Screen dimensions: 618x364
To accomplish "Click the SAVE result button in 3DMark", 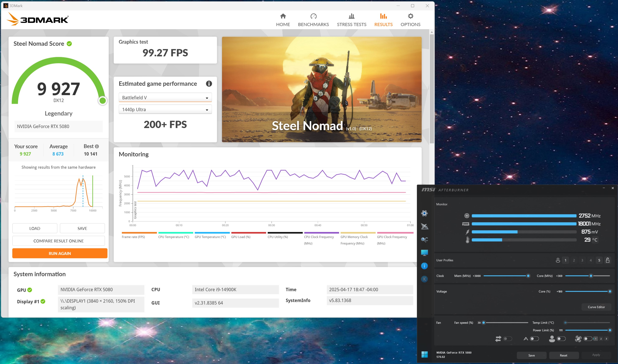I will (x=82, y=228).
